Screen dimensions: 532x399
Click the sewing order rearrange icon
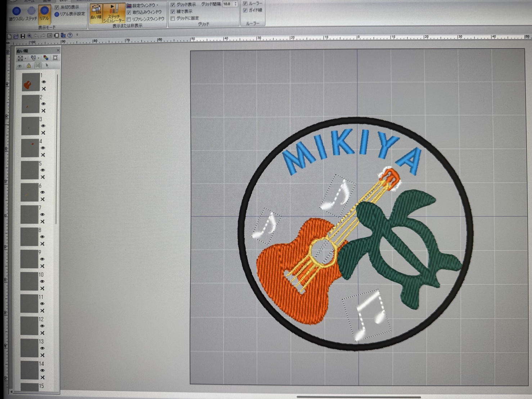pyautogui.click(x=33, y=58)
